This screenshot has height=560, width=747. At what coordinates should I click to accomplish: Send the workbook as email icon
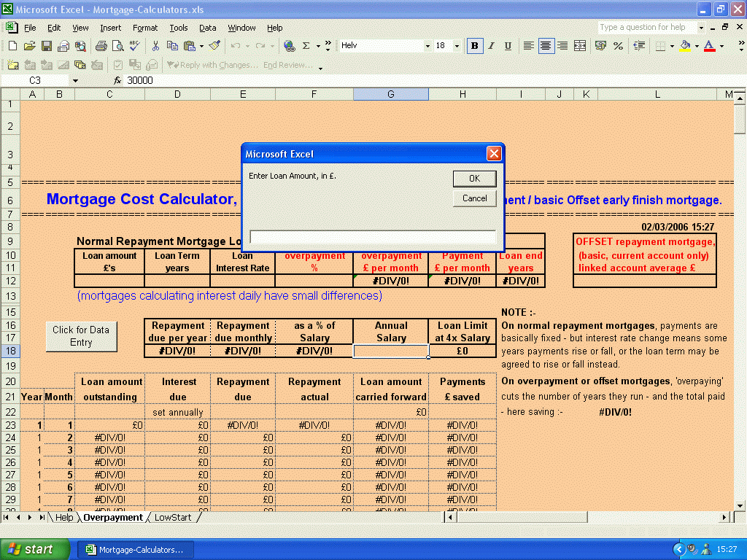[x=63, y=46]
